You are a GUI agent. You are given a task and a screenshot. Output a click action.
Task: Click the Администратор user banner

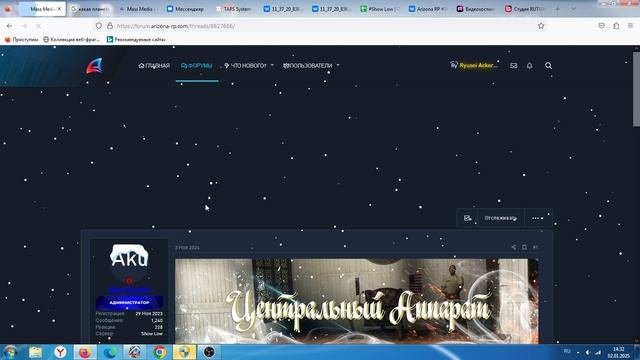pyautogui.click(x=129, y=303)
